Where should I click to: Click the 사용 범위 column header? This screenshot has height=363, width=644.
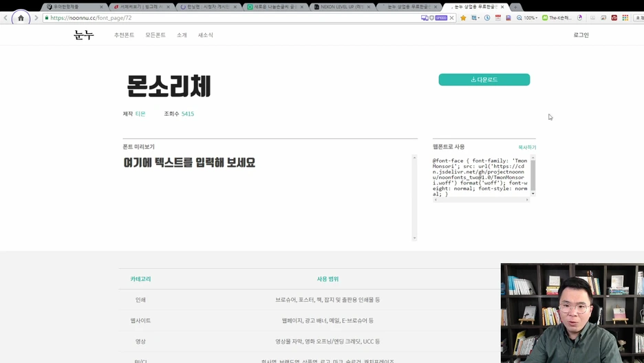[328, 279]
